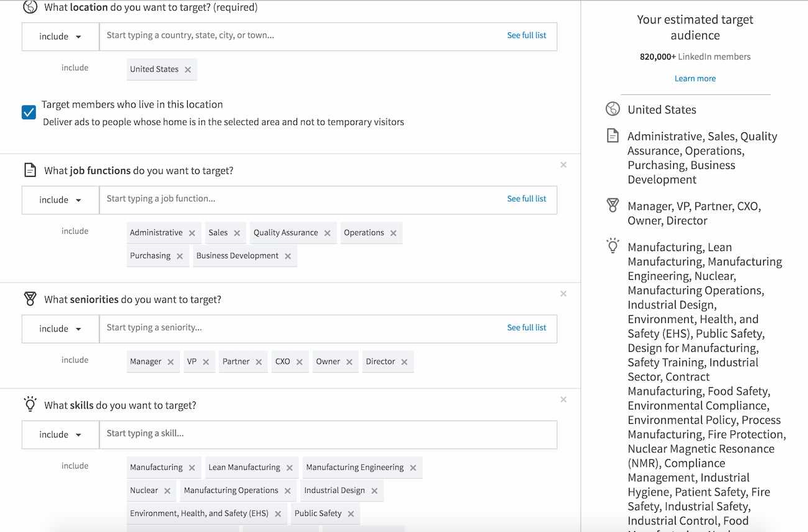Remove the Administrative job function tag

192,233
